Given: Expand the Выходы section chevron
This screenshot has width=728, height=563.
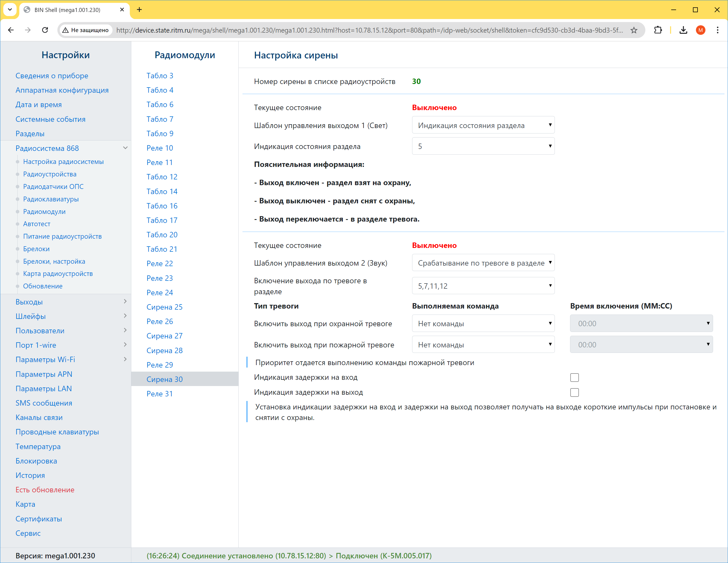Looking at the screenshot, I should [125, 302].
